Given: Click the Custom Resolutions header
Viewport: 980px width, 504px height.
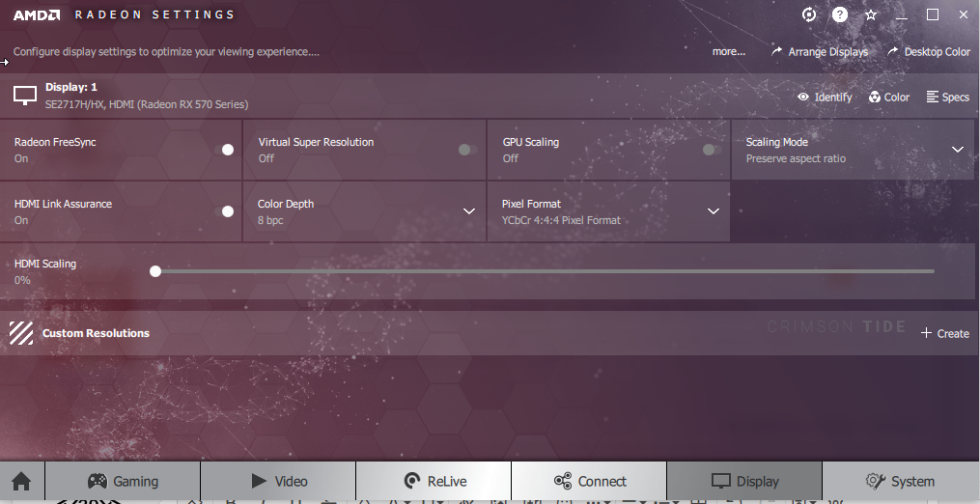Looking at the screenshot, I should pos(96,333).
